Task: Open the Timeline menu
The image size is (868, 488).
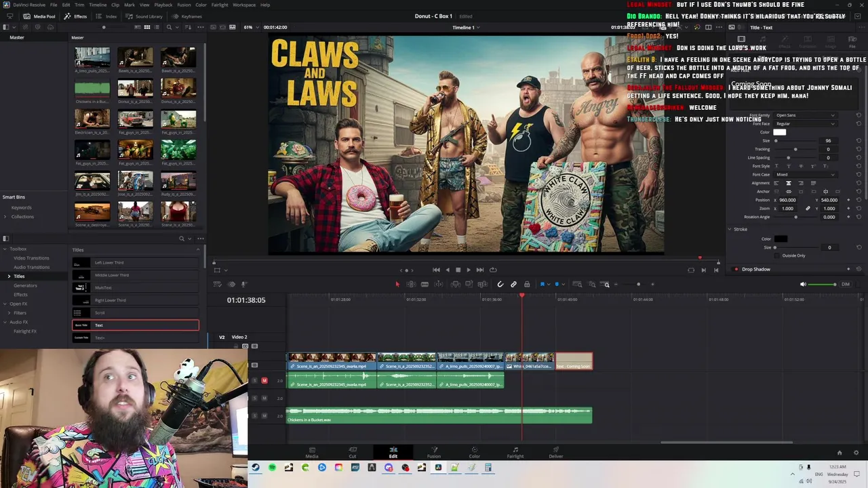Action: click(98, 5)
